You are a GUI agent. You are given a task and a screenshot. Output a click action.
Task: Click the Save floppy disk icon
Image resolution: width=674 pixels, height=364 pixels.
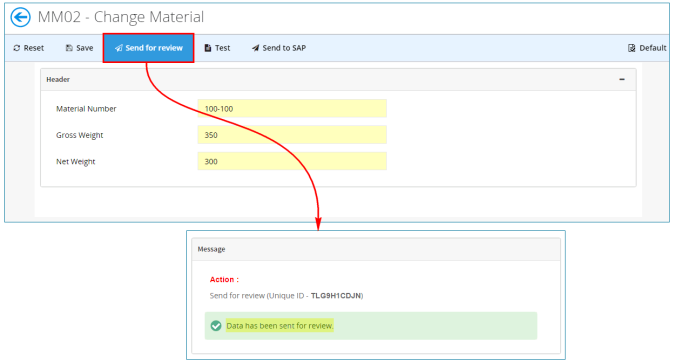[69, 48]
